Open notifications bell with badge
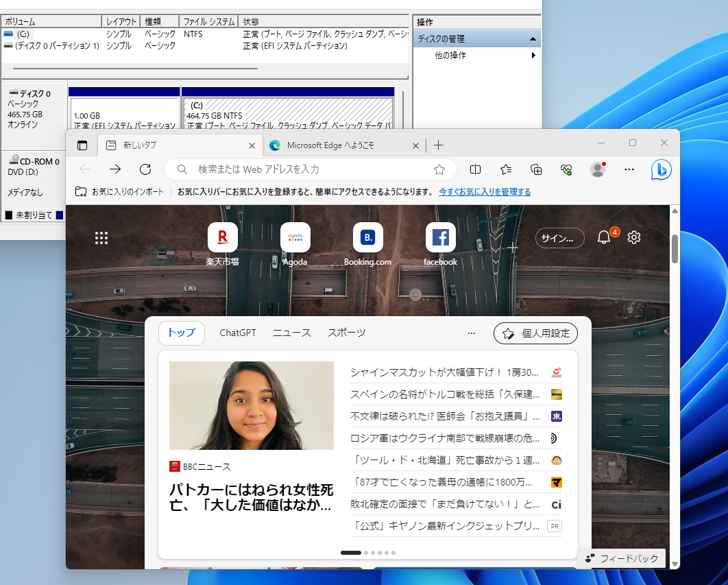 click(604, 237)
